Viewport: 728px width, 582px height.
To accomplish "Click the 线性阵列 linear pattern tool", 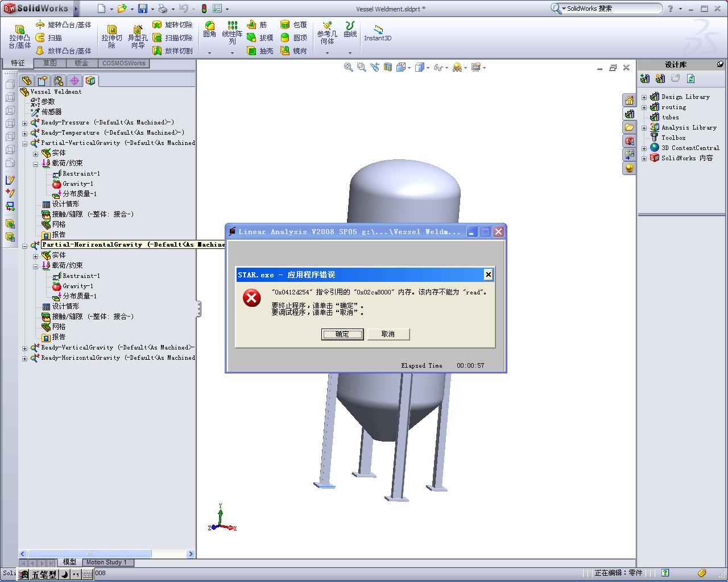I will click(232, 33).
